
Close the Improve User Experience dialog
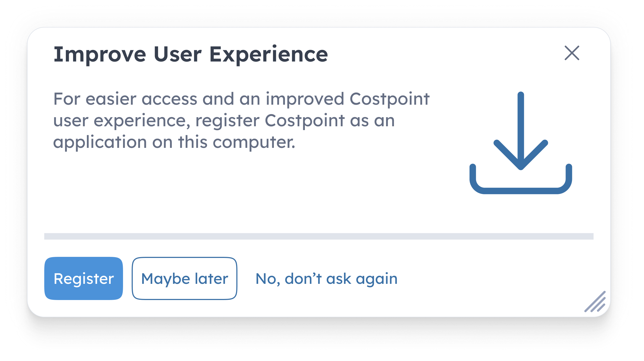pyautogui.click(x=572, y=53)
